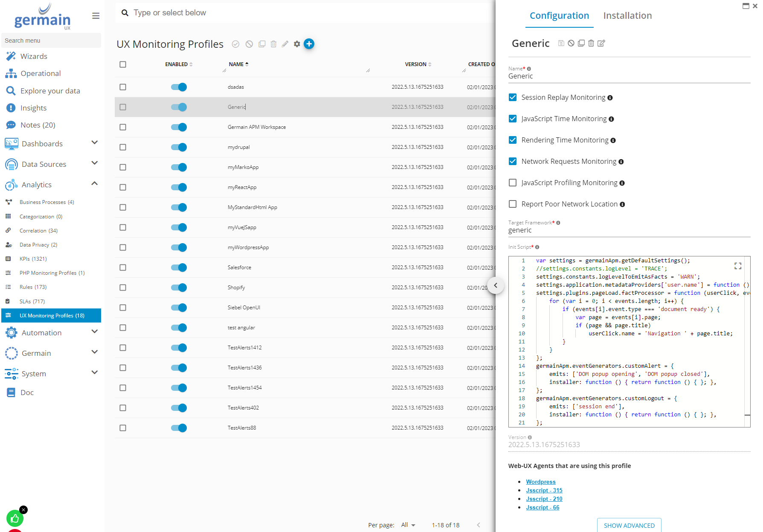Collapse the Analytics menu section
The width and height of the screenshot is (763, 532).
[95, 184]
